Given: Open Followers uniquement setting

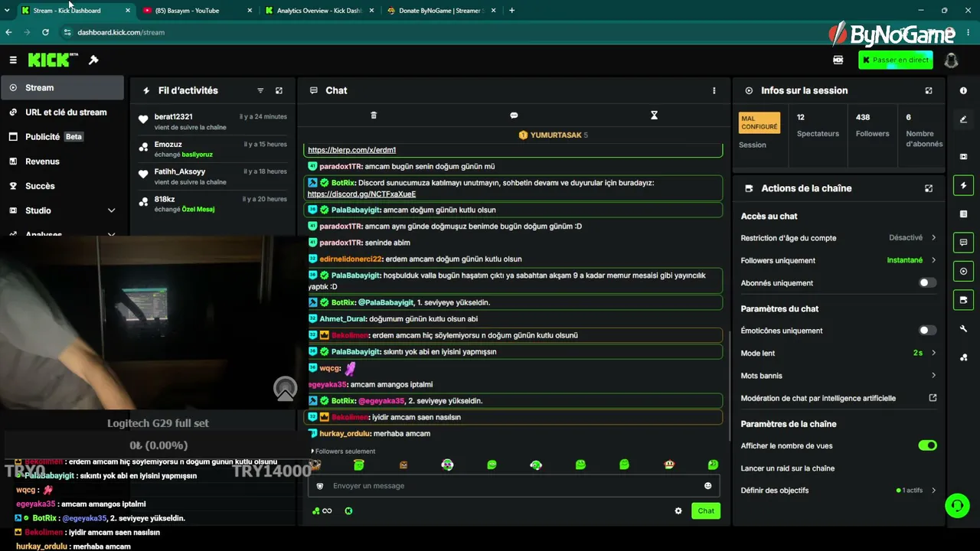Looking at the screenshot, I should pyautogui.click(x=838, y=260).
